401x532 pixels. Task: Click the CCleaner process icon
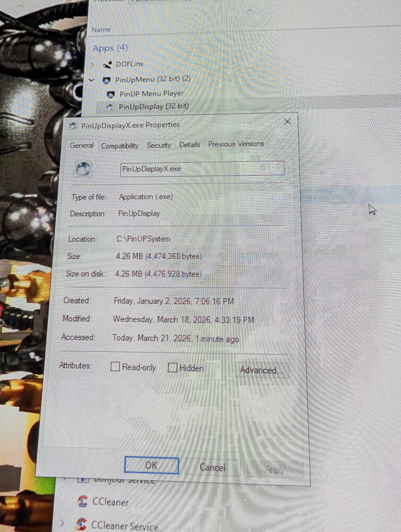(x=82, y=501)
